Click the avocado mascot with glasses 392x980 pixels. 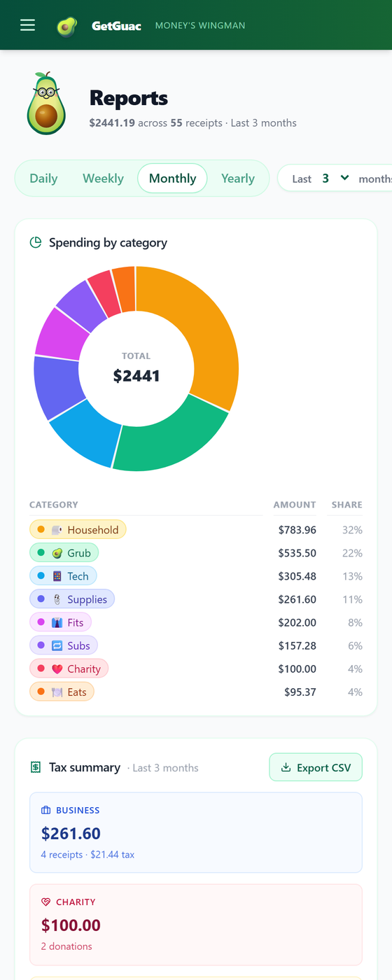(x=46, y=104)
